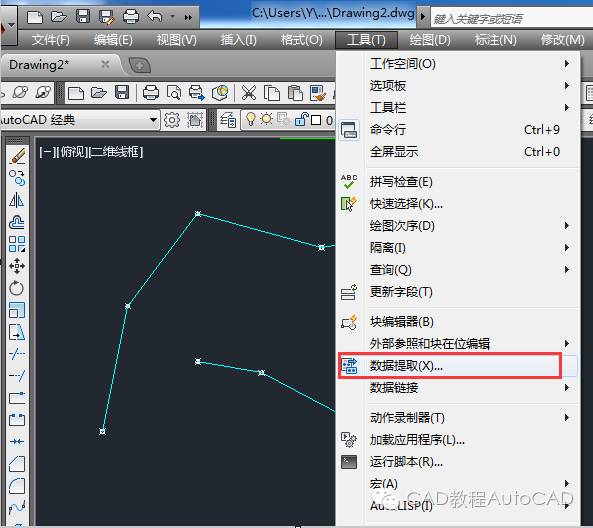Image resolution: width=593 pixels, height=528 pixels.
Task: Choose 全屏显示 menu entry
Action: (x=458, y=152)
